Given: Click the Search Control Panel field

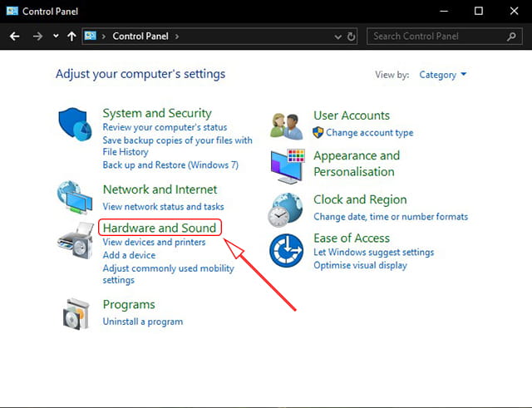Looking at the screenshot, I should tap(445, 37).
